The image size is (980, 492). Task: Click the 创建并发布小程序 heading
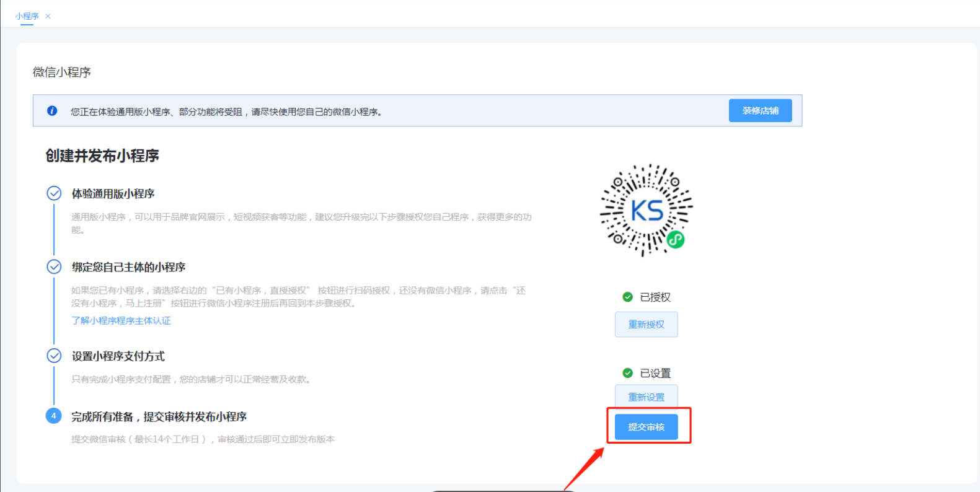[102, 156]
